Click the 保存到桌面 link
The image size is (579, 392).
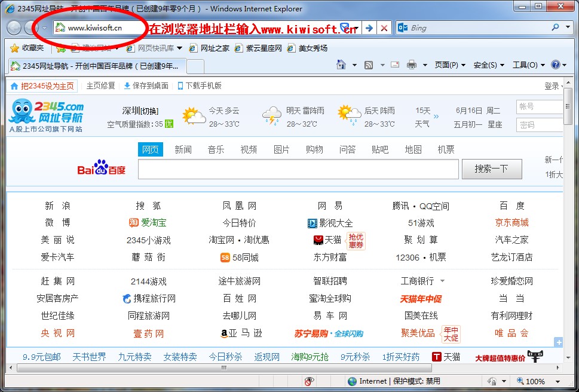146,86
